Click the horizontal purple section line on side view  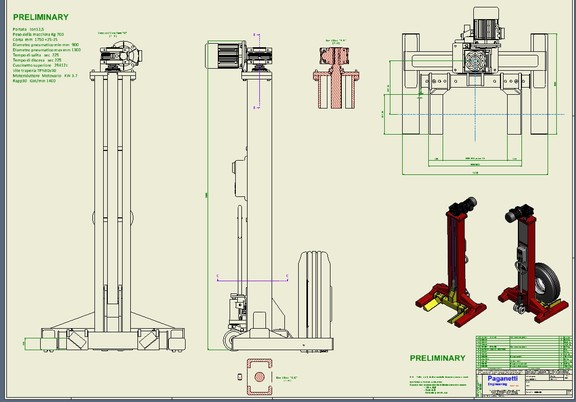(252, 280)
